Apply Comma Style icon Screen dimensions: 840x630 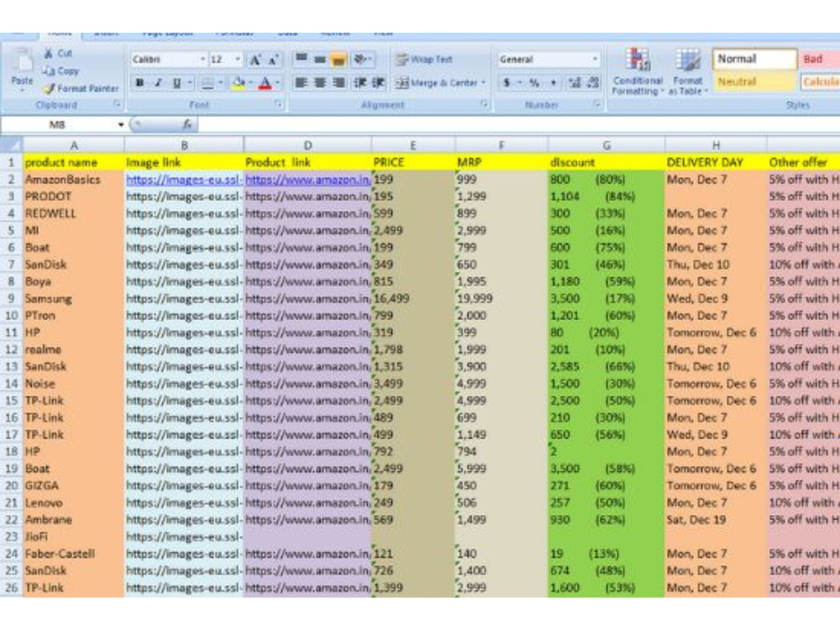coord(553,82)
